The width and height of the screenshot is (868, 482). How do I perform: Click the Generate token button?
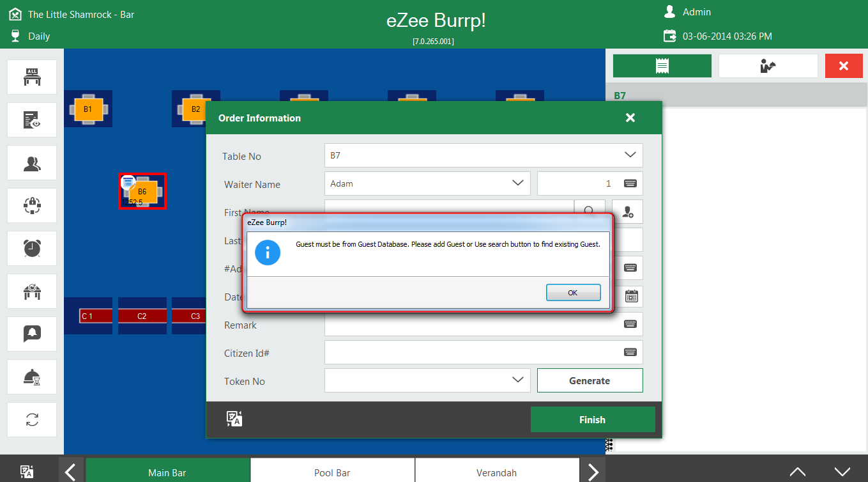590,380
